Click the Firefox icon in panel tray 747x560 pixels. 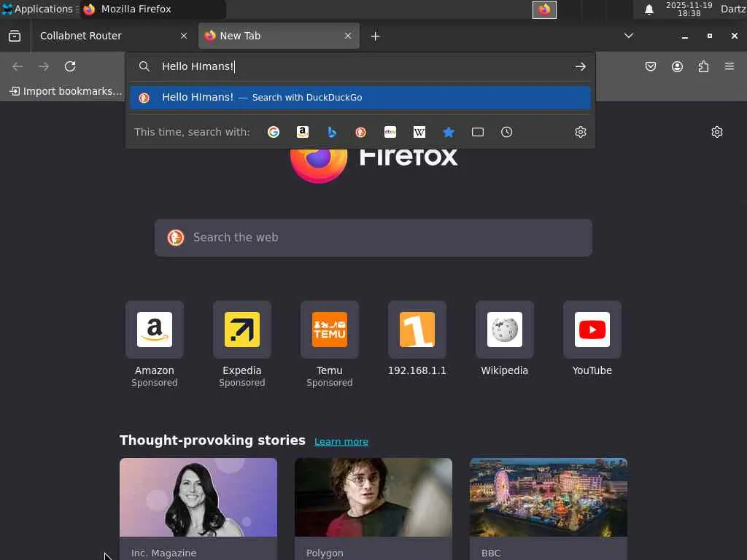544,9
